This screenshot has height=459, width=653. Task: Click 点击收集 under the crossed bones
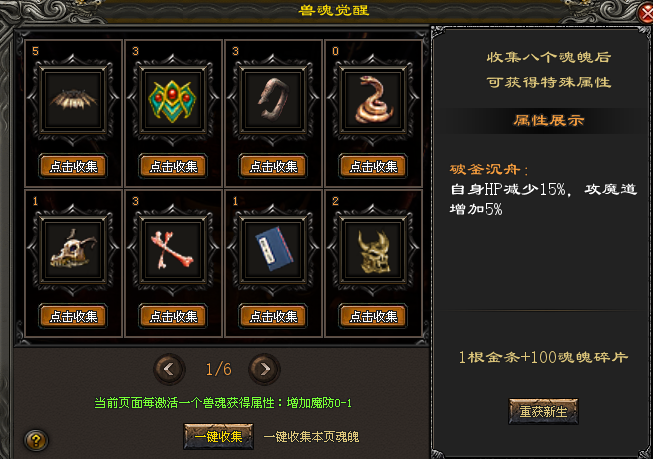coord(173,317)
